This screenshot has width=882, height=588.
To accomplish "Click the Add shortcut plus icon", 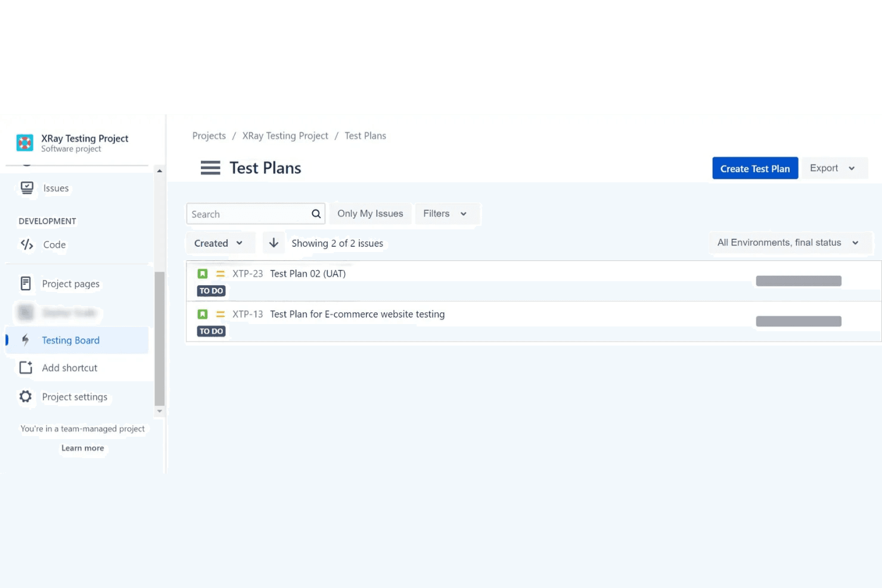I will point(26,368).
